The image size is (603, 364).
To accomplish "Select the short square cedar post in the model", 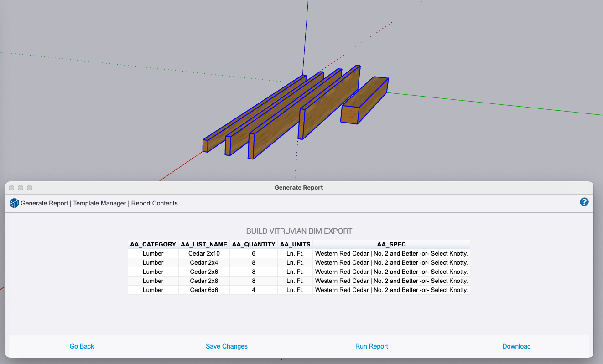I will coord(365,100).
